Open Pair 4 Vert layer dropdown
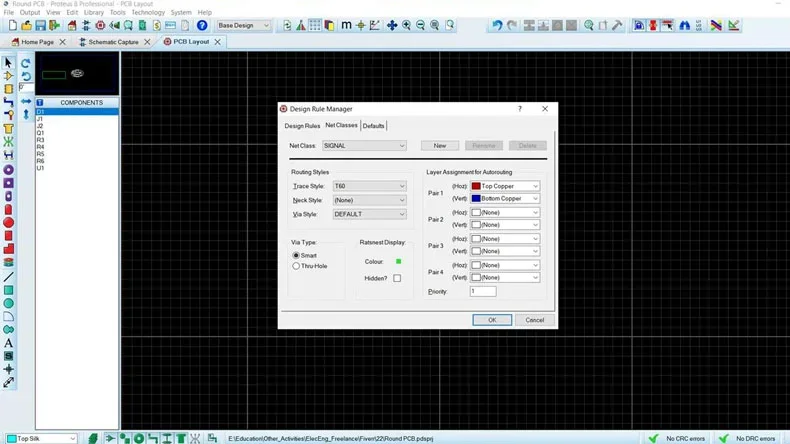This screenshot has height=444, width=790. pyautogui.click(x=505, y=278)
